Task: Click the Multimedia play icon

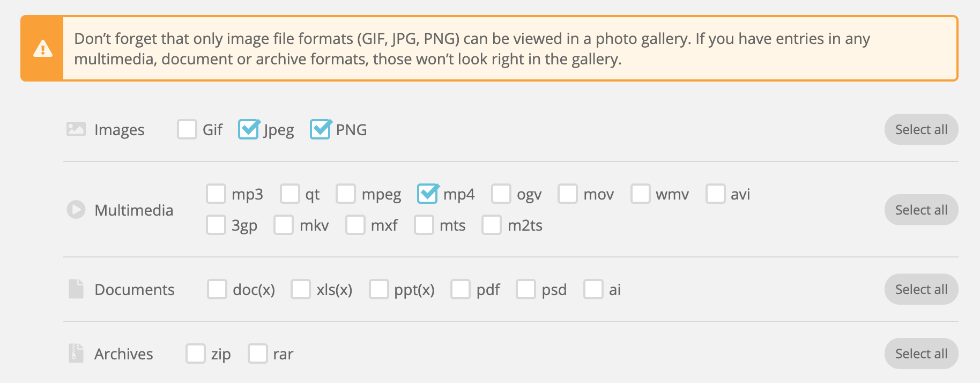Action: tap(76, 210)
